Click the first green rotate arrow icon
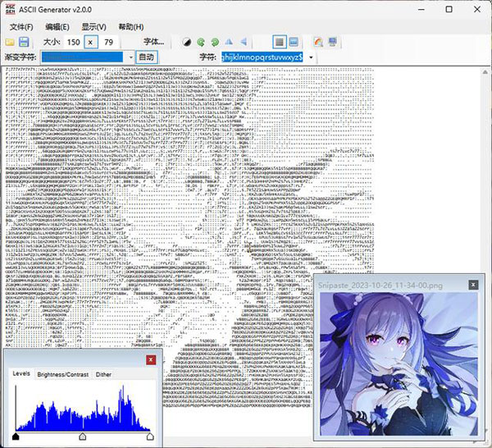The image size is (492, 448). (x=201, y=42)
